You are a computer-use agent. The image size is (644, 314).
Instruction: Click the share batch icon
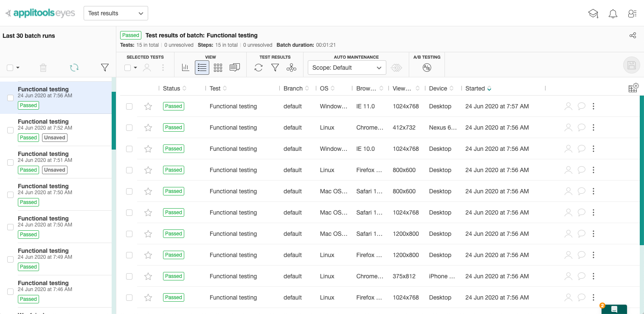633,35
